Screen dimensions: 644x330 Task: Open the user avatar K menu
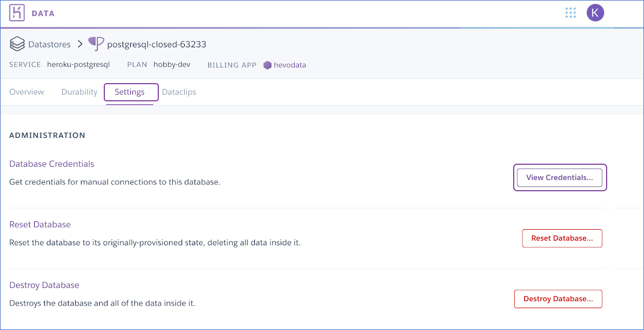pyautogui.click(x=595, y=13)
